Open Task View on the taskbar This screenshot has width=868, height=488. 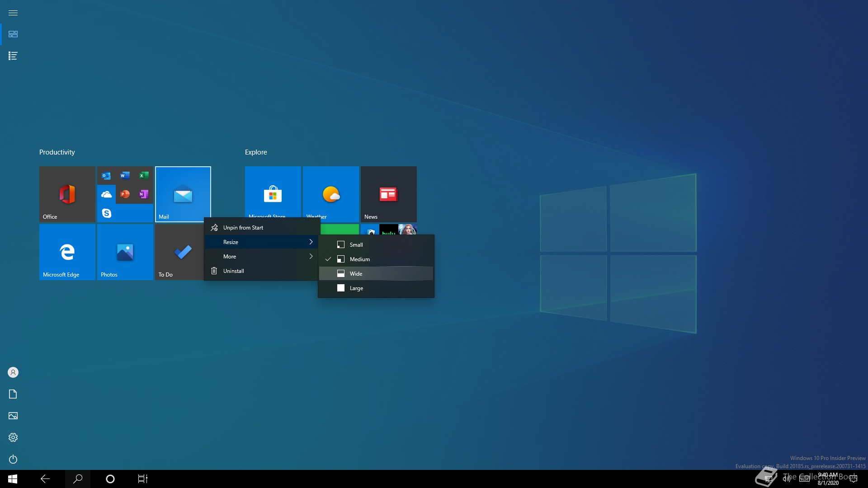(143, 479)
